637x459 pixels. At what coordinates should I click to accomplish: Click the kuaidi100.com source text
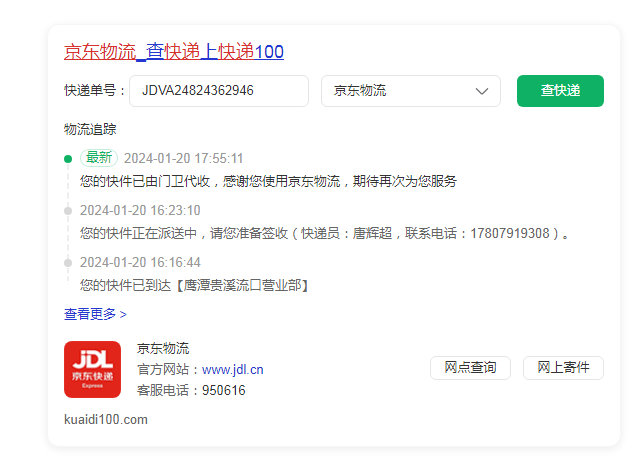click(x=106, y=419)
